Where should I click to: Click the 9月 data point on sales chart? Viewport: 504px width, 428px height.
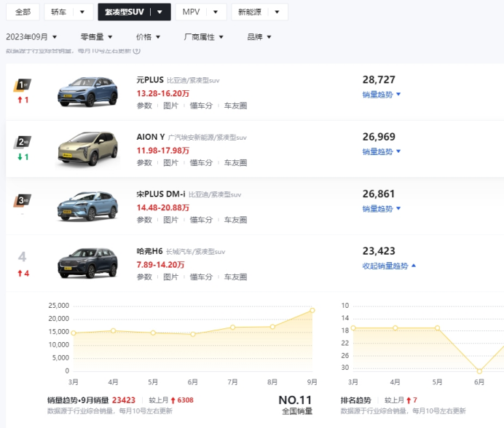pyautogui.click(x=312, y=310)
